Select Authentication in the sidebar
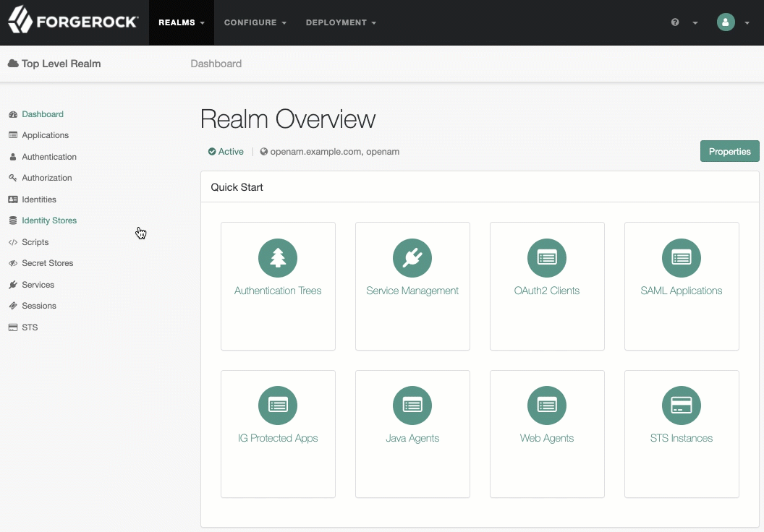764x532 pixels. pos(49,157)
